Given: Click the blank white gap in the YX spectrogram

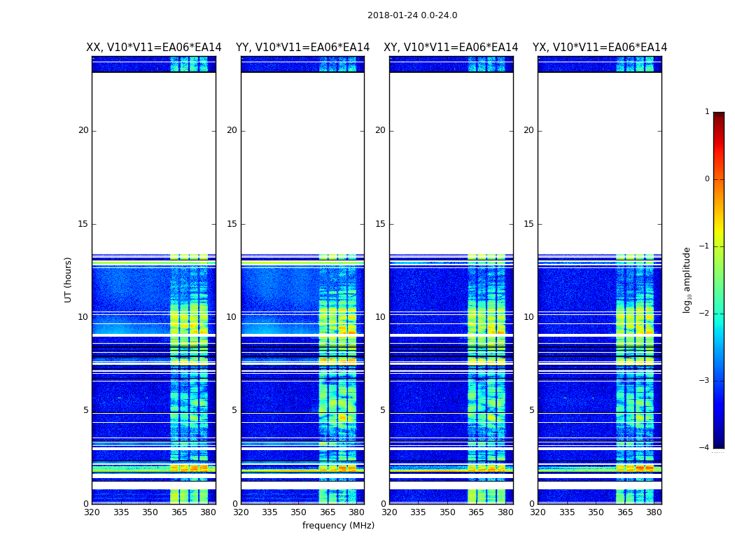Looking at the screenshot, I should [x=599, y=162].
